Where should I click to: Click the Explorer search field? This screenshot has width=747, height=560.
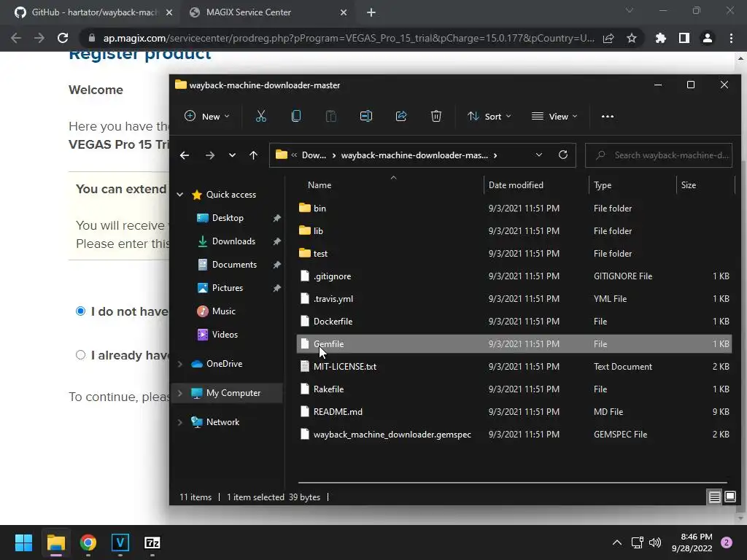pos(659,155)
